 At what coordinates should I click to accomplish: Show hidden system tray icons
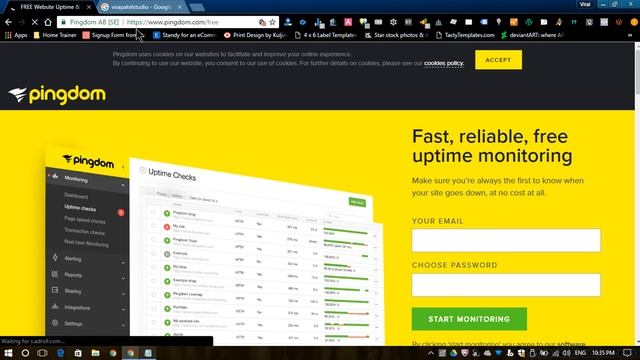pos(431,353)
